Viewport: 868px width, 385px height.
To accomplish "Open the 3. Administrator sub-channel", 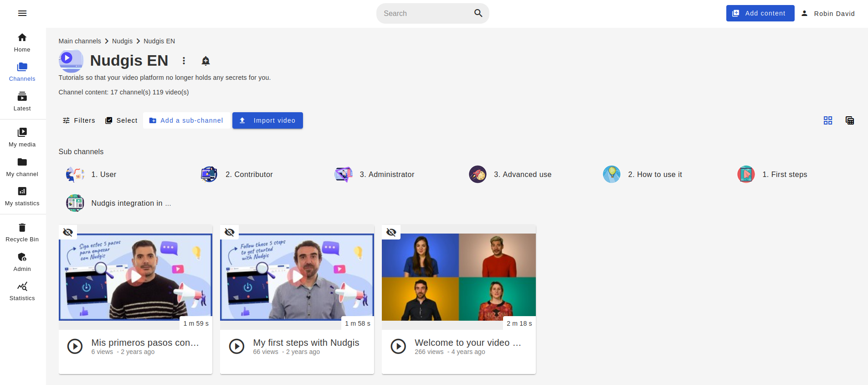I will [387, 174].
